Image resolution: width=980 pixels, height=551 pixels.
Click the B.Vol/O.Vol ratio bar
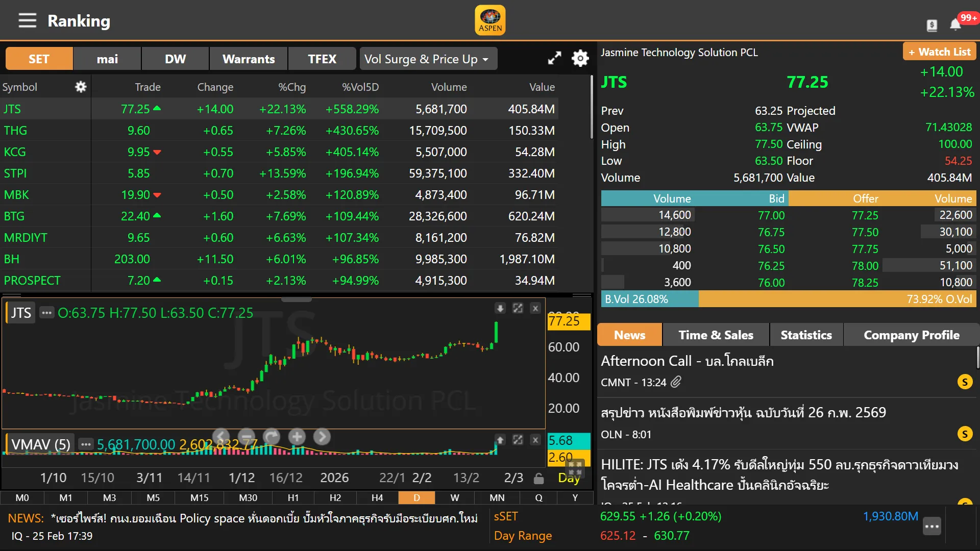click(x=788, y=299)
